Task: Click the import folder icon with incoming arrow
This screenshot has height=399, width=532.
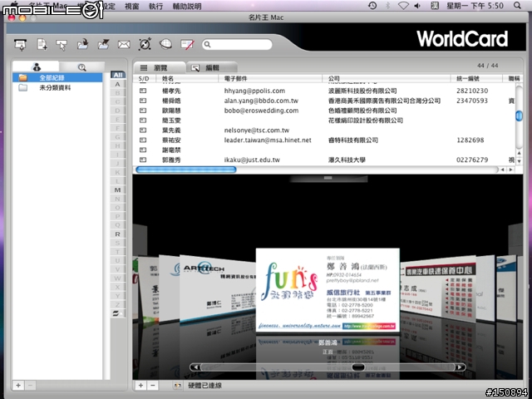Action: pyautogui.click(x=82, y=44)
